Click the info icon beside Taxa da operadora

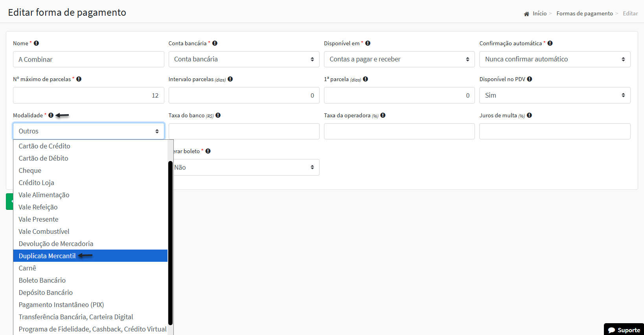383,115
